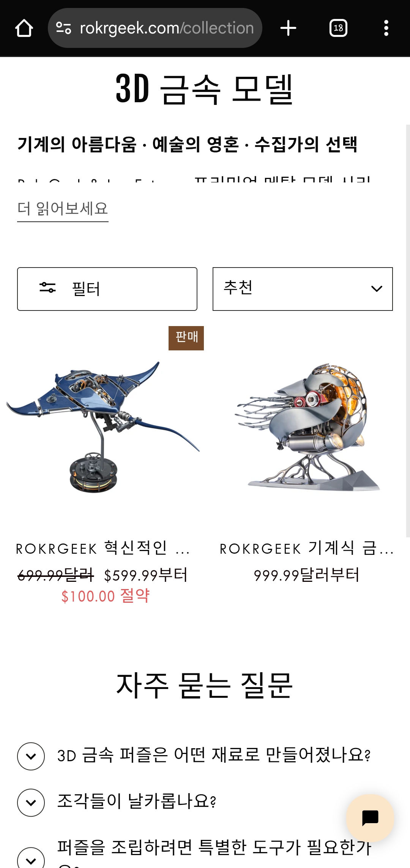Tap the browser home icon
The height and width of the screenshot is (868, 410).
[x=24, y=28]
